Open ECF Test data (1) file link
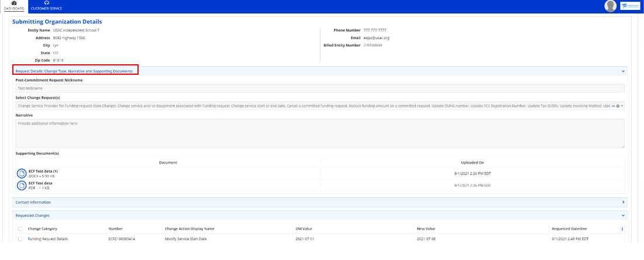This screenshot has width=644, height=260. point(43,171)
